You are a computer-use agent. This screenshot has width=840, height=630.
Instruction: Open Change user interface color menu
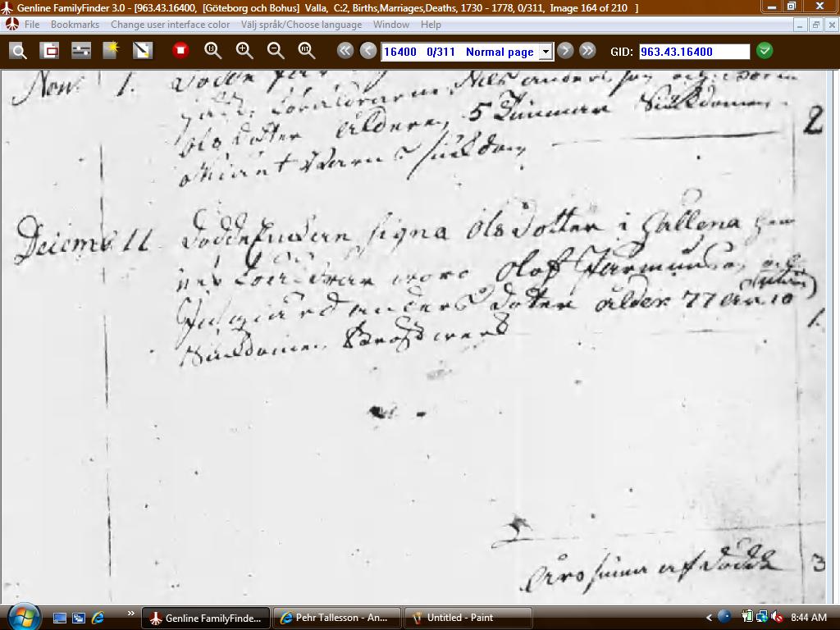(x=171, y=25)
